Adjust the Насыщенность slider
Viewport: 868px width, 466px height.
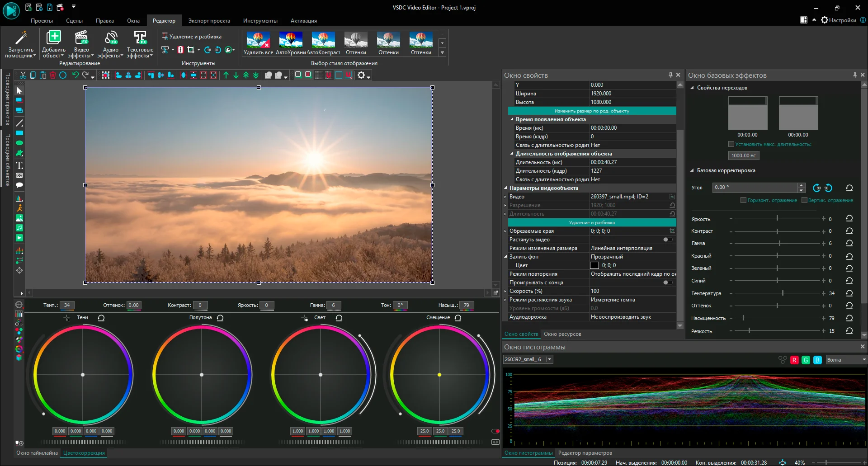(x=743, y=318)
